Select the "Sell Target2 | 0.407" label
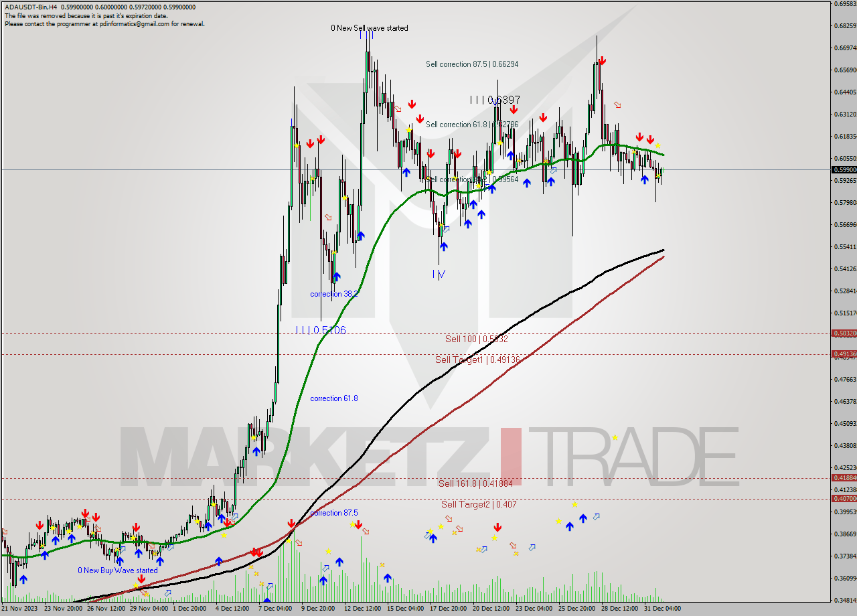Viewport: 857px width, 616px height. pyautogui.click(x=479, y=504)
